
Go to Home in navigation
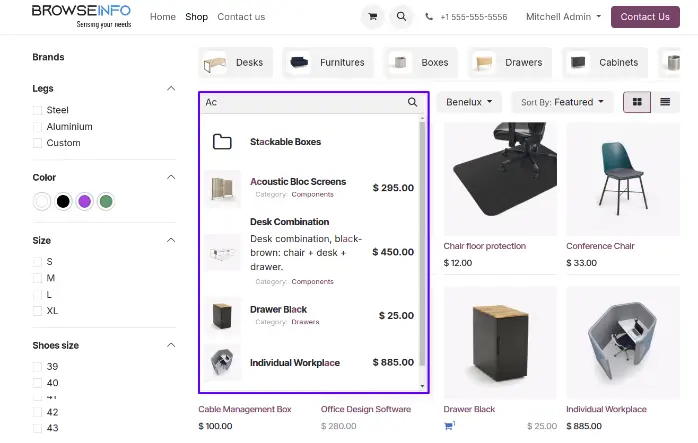162,17
